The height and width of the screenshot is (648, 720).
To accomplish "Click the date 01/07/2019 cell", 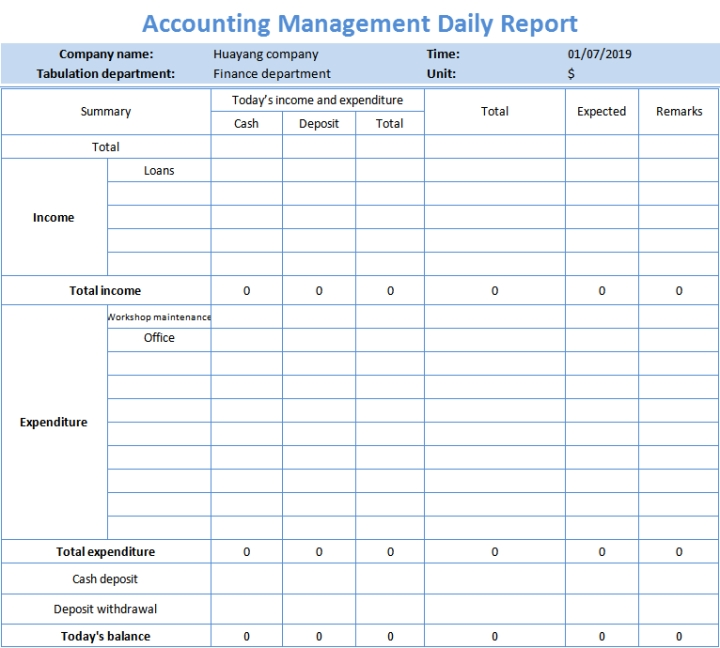I will (599, 54).
